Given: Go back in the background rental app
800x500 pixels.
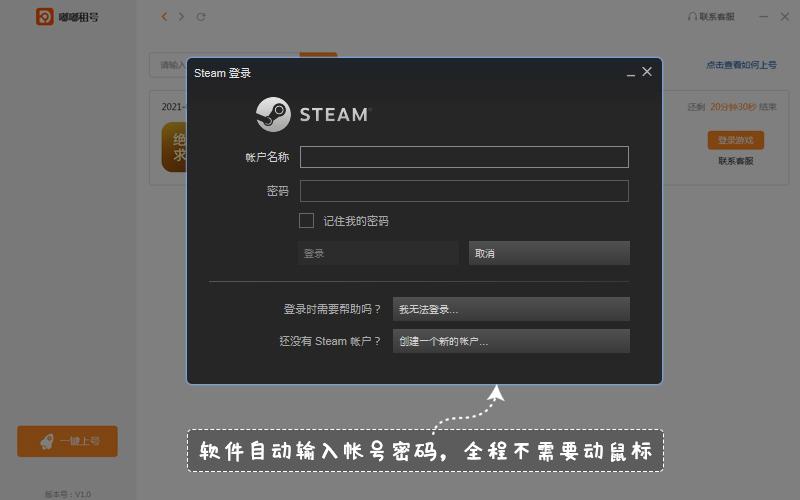Looking at the screenshot, I should coord(164,17).
